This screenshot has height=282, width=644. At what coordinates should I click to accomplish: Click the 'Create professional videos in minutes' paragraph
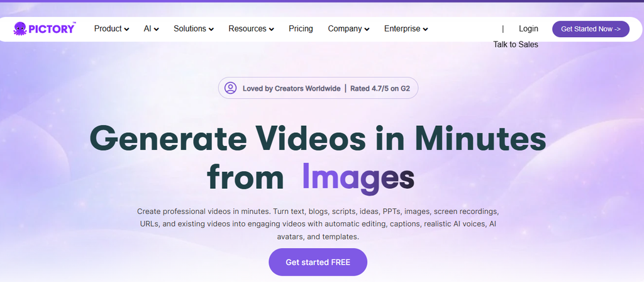tap(318, 225)
